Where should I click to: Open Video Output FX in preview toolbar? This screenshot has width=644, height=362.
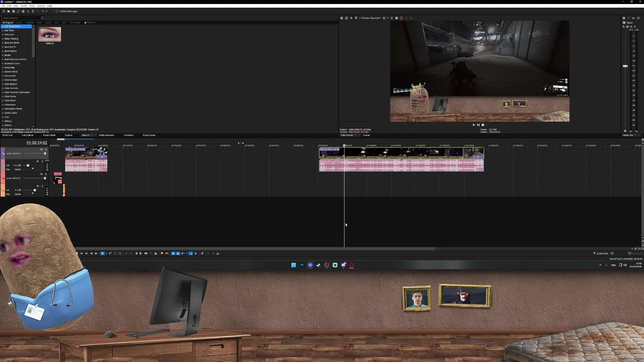pyautogui.click(x=351, y=18)
